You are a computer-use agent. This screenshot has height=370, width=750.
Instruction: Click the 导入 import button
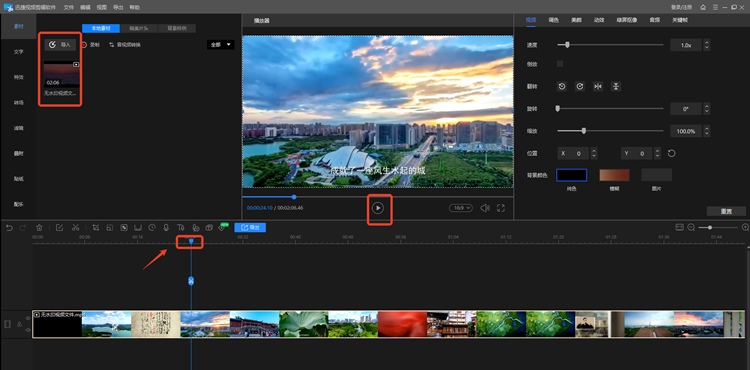[60, 44]
